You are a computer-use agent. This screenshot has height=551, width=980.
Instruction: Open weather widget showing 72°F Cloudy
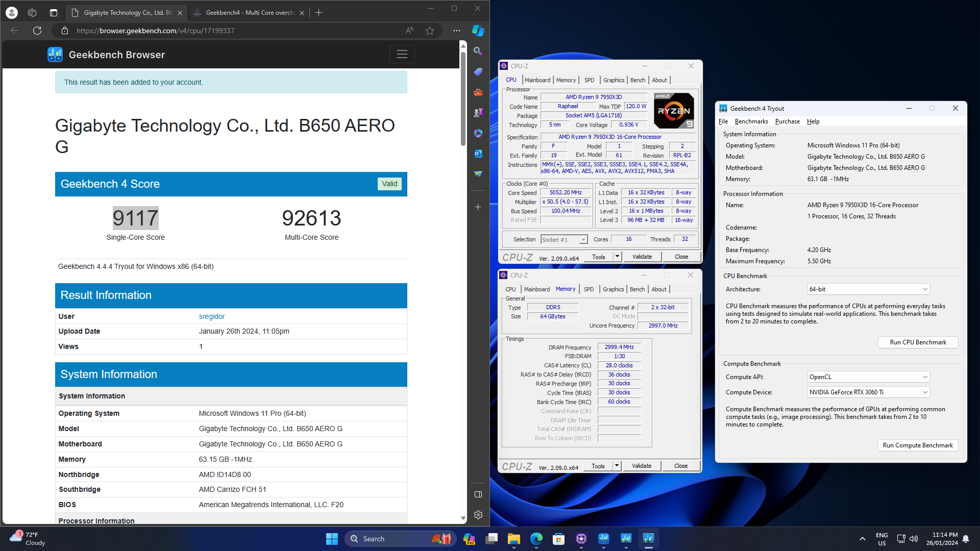(x=28, y=539)
